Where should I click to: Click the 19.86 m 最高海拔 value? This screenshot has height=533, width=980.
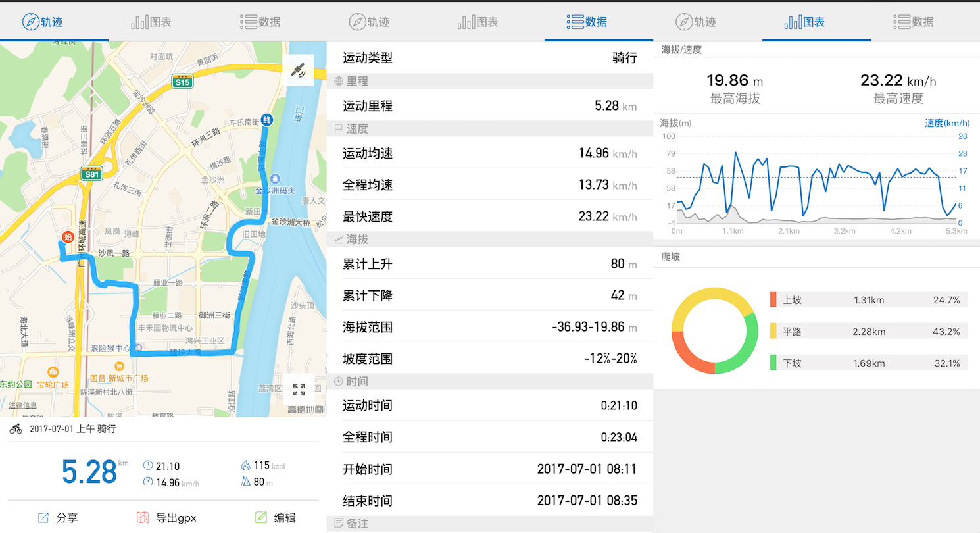coord(735,80)
